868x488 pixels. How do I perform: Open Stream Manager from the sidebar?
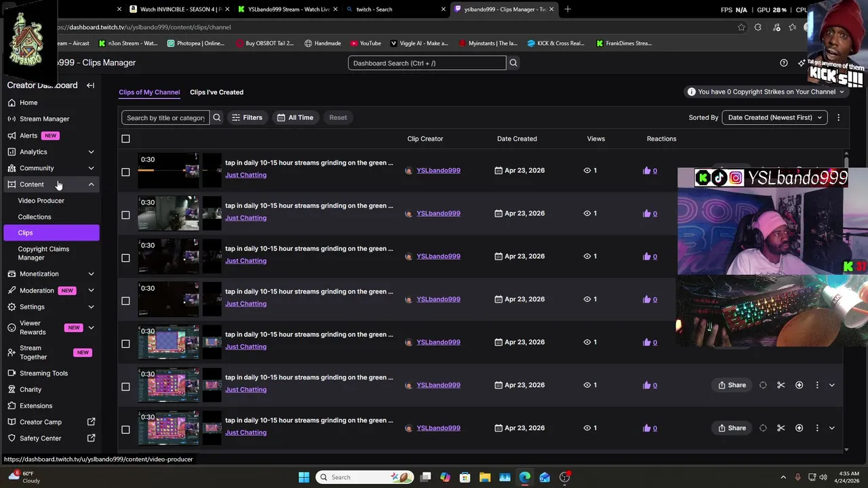pyautogui.click(x=44, y=119)
